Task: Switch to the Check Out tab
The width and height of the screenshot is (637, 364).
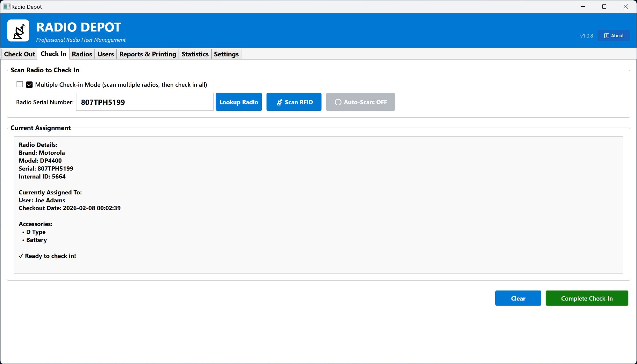Action: tap(19, 54)
